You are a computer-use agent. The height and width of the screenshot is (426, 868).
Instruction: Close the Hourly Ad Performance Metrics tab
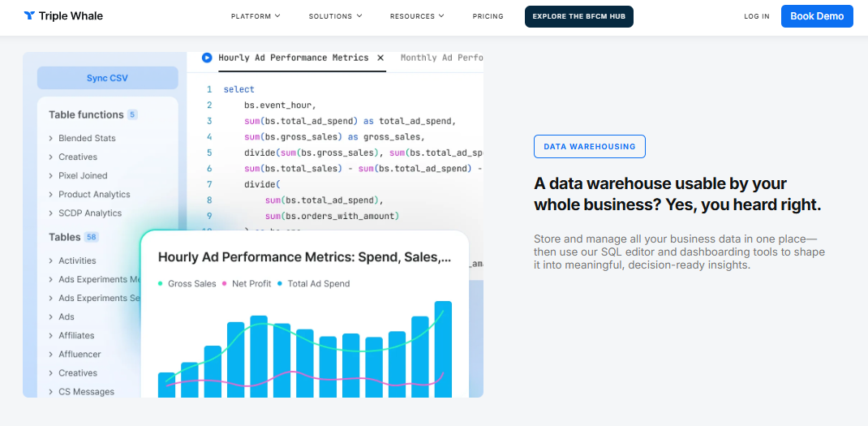pos(380,58)
